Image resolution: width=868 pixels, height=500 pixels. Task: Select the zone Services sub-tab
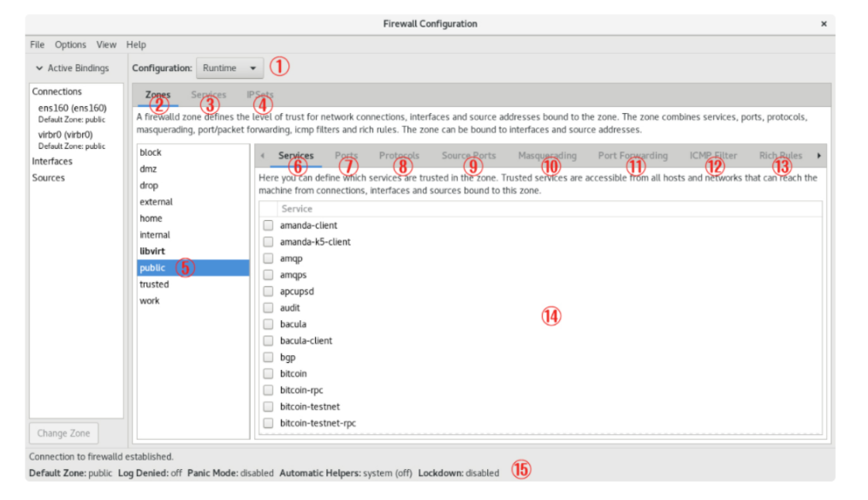[295, 156]
